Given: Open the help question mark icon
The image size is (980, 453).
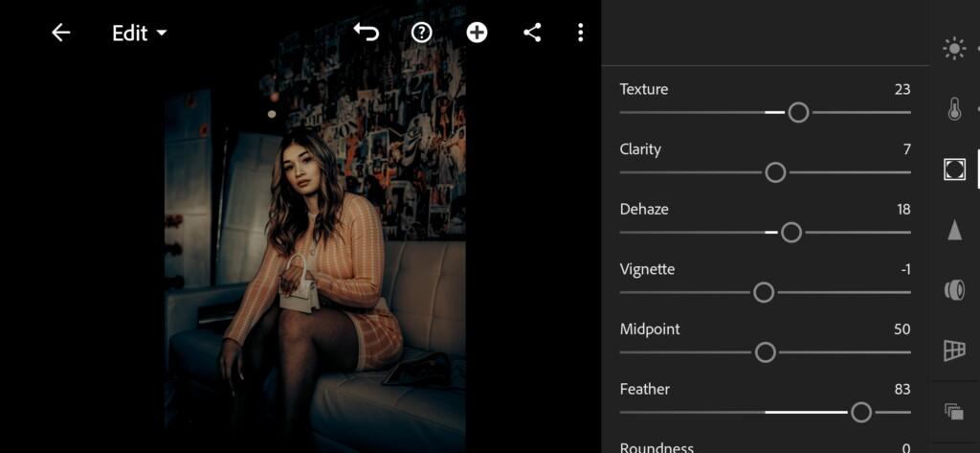Looking at the screenshot, I should (422, 33).
